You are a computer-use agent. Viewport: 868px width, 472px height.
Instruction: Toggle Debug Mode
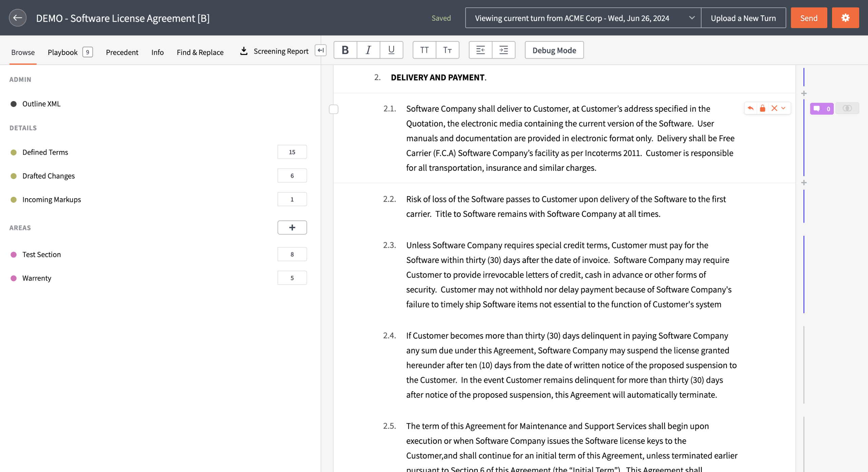pos(554,50)
